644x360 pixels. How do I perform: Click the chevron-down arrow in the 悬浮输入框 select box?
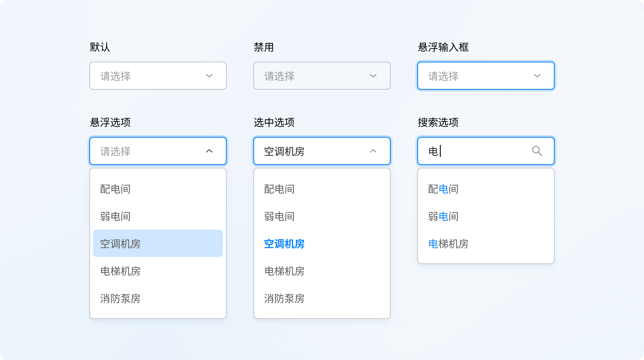537,76
